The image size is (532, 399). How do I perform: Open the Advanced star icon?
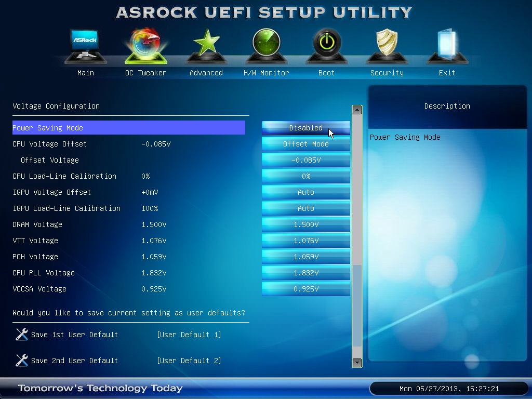pyautogui.click(x=206, y=46)
